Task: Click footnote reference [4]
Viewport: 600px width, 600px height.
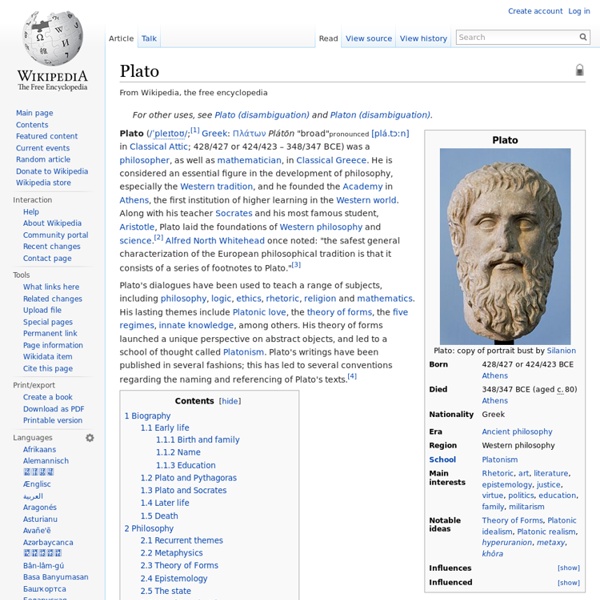Action: tap(352, 376)
